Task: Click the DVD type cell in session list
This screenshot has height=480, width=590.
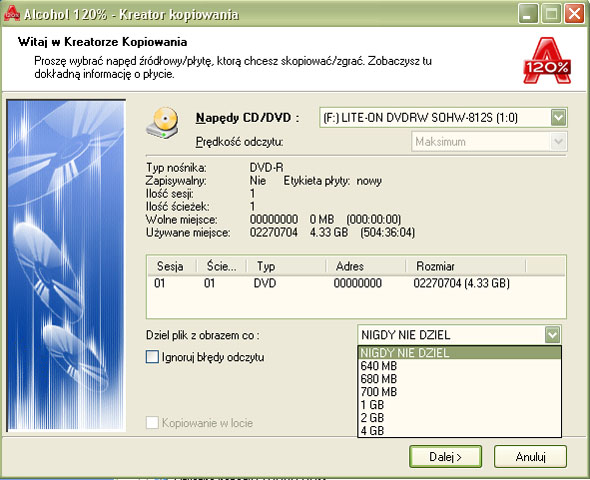Action: coord(265,283)
